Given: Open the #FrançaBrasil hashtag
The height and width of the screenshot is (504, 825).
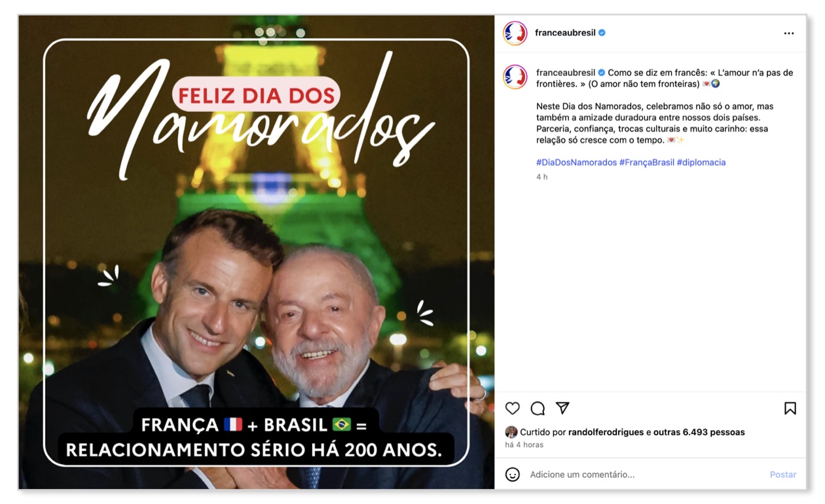Looking at the screenshot, I should (647, 162).
